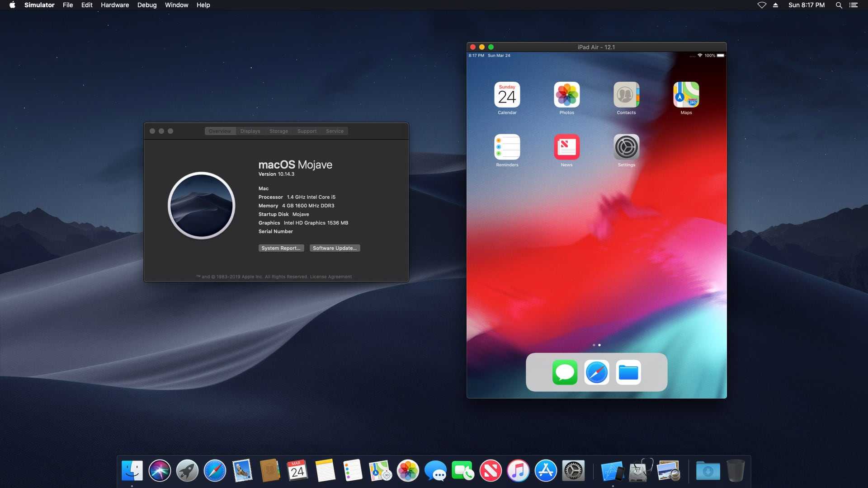
Task: Click the Software Update button
Action: [335, 248]
